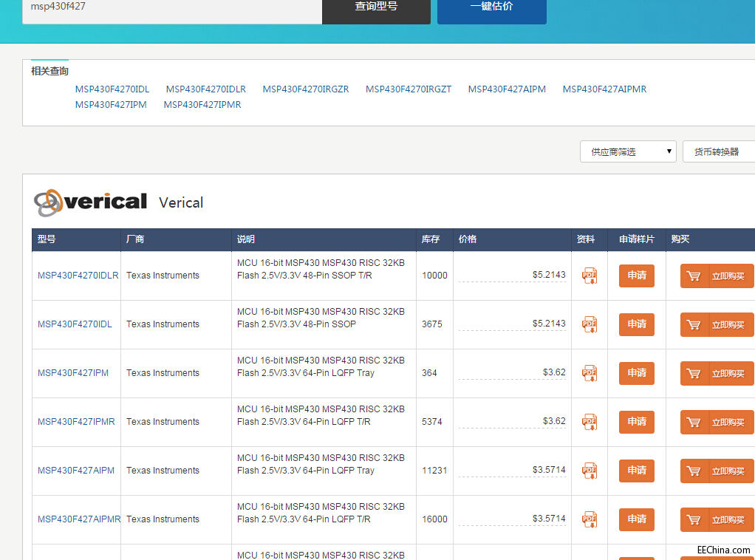Request a sample of MSP430F4270IDLR
This screenshot has height=560, width=755.
637,276
